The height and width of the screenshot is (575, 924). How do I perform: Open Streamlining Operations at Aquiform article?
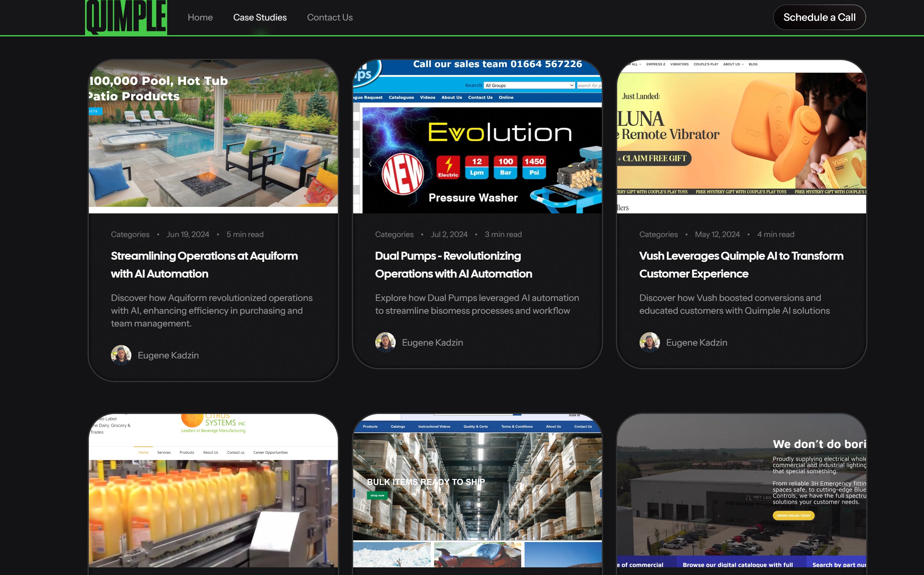[x=204, y=265]
